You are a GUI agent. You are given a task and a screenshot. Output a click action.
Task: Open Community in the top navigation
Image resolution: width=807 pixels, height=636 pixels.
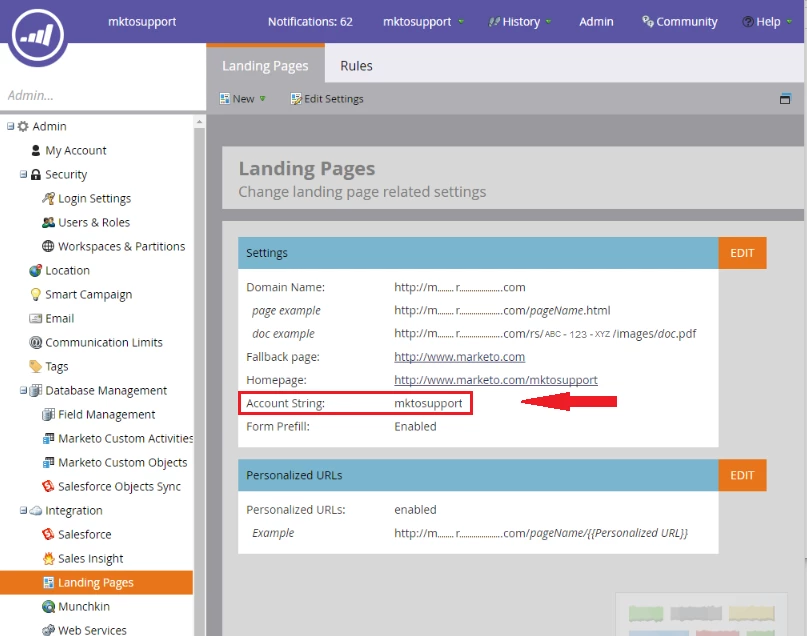pyautogui.click(x=679, y=22)
